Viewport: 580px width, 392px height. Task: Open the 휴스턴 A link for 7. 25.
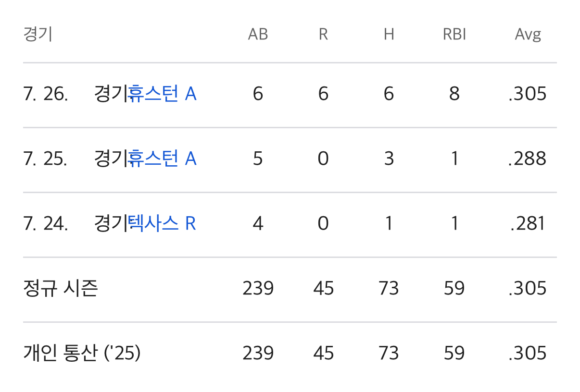coord(162,159)
